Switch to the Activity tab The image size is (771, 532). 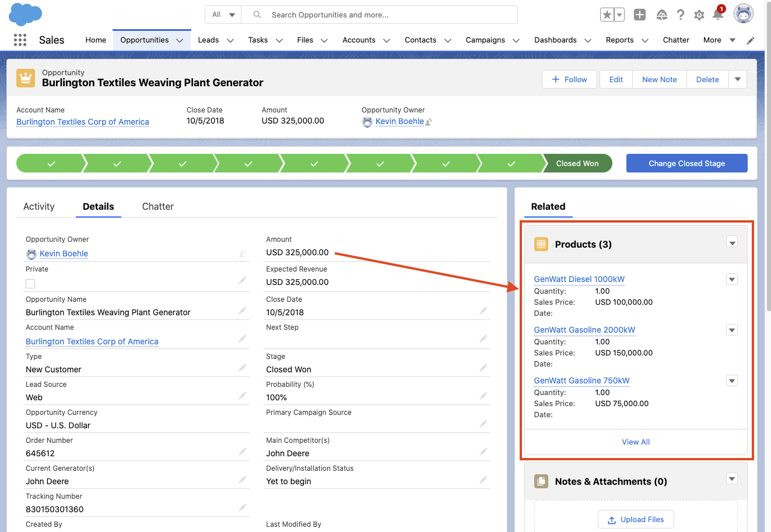pos(39,207)
